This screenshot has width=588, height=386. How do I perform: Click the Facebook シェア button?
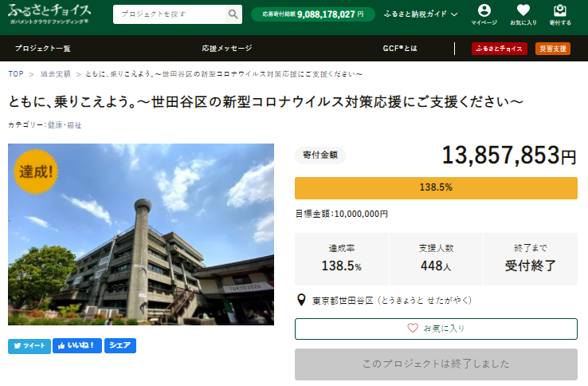click(x=120, y=345)
